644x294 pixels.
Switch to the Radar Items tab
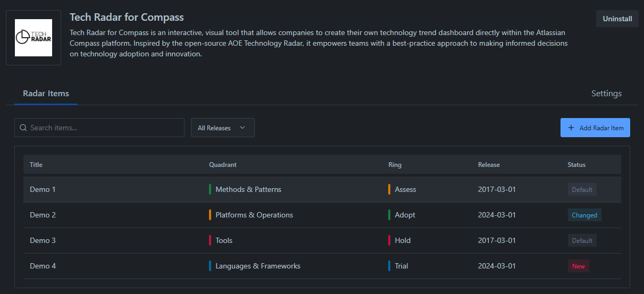[46, 94]
